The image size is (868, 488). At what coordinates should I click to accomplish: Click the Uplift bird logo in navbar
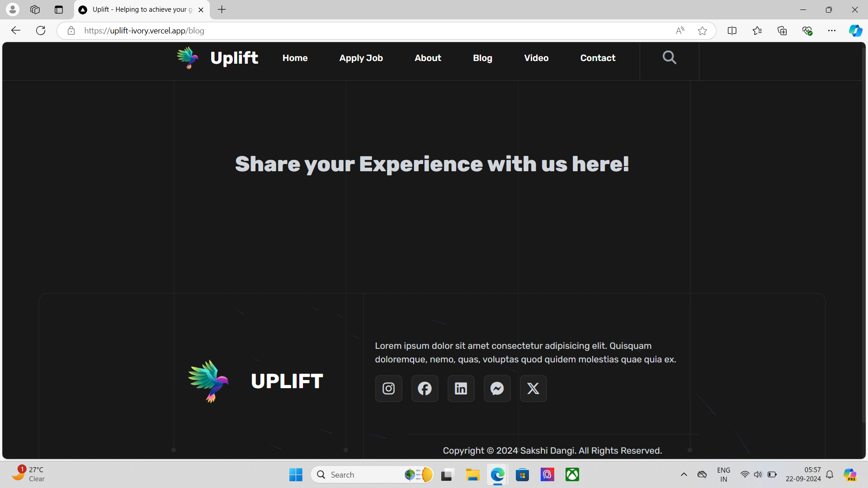187,57
